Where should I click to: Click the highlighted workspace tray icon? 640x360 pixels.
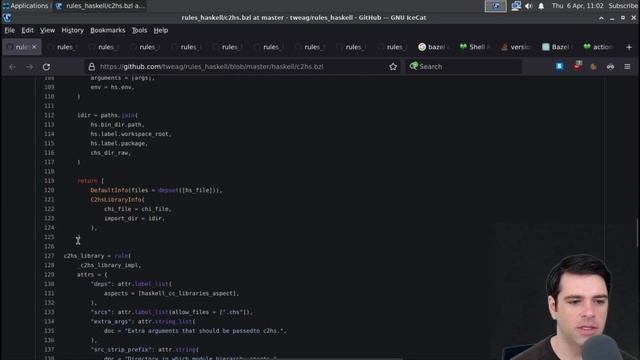click(496, 6)
